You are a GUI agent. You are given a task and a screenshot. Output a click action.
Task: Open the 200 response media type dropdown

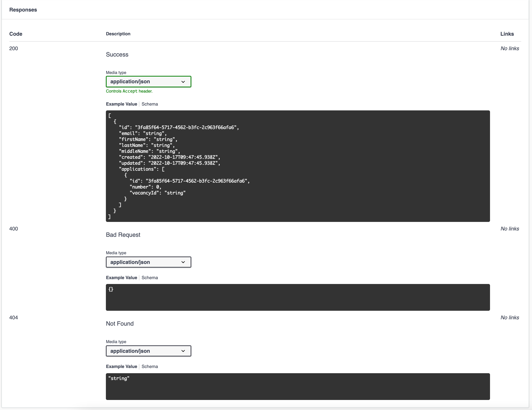click(148, 82)
